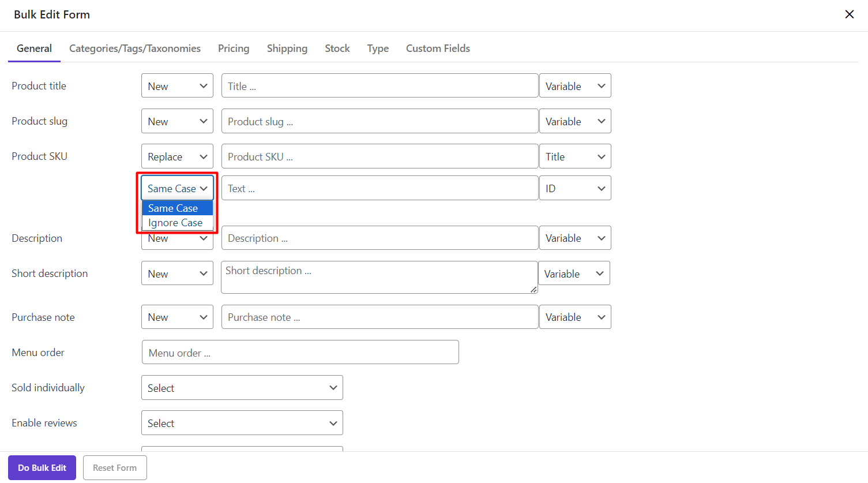Viewport: 868px width, 483px height.
Task: Click the Do Bulk Edit button
Action: pos(42,467)
